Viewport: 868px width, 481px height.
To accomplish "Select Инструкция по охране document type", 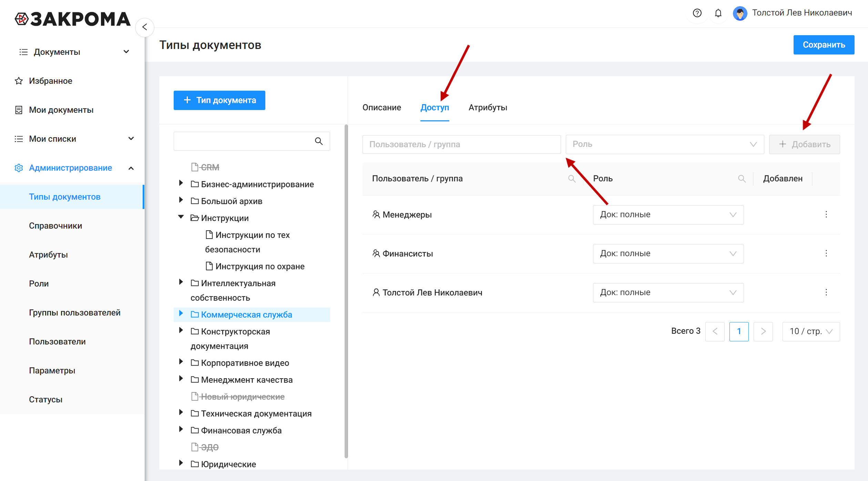I will pos(255,267).
